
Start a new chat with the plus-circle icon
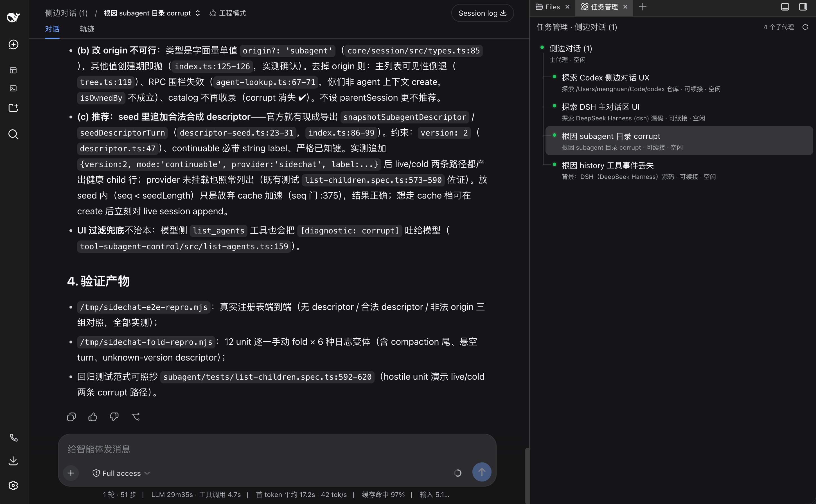tap(13, 44)
